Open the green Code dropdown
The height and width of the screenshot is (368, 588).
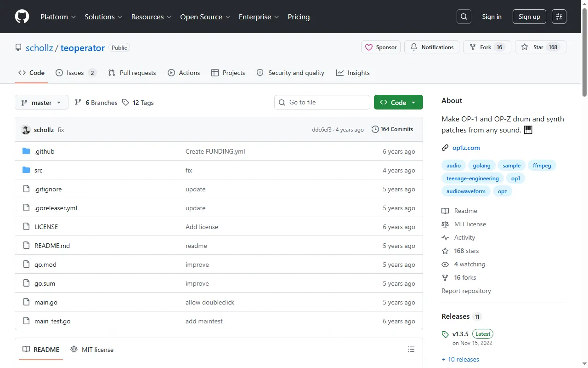point(398,102)
